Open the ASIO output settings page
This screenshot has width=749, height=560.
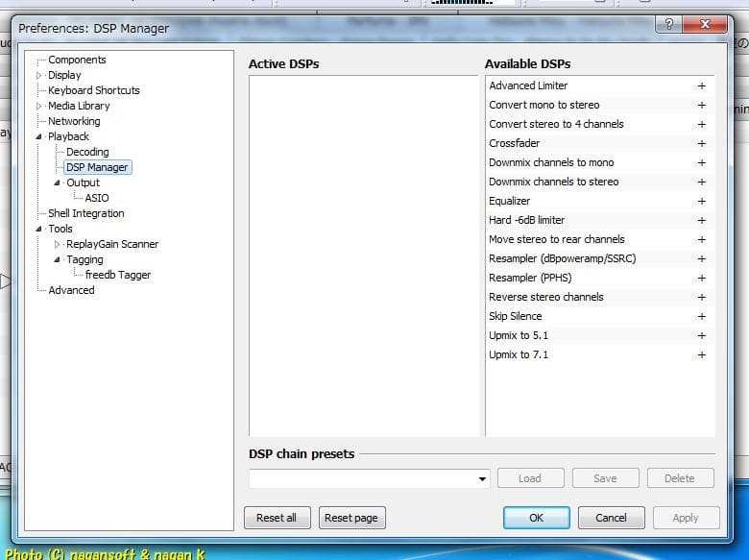coord(97,198)
